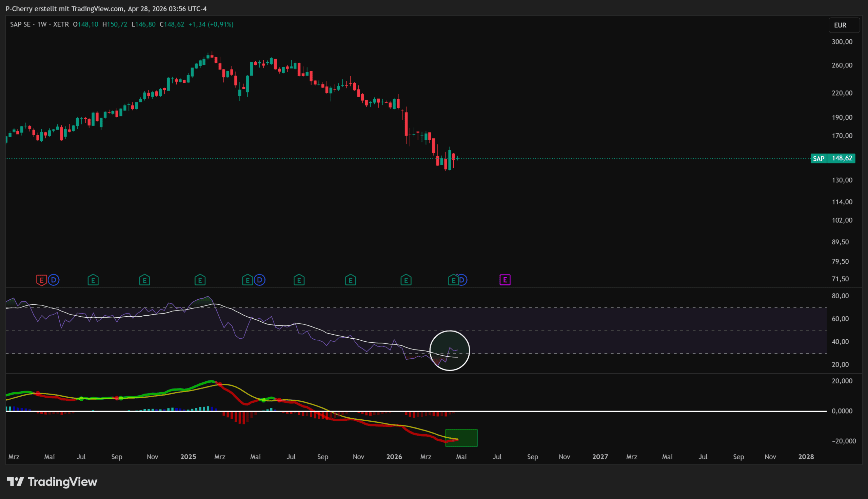Screen dimensions: 868x499
Task: Click the TradingView logo icon at bottom left
Action: click(15, 481)
